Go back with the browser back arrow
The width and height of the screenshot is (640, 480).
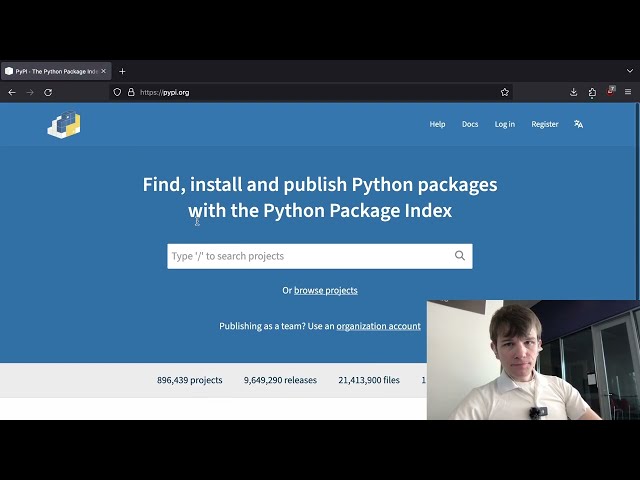(12, 92)
